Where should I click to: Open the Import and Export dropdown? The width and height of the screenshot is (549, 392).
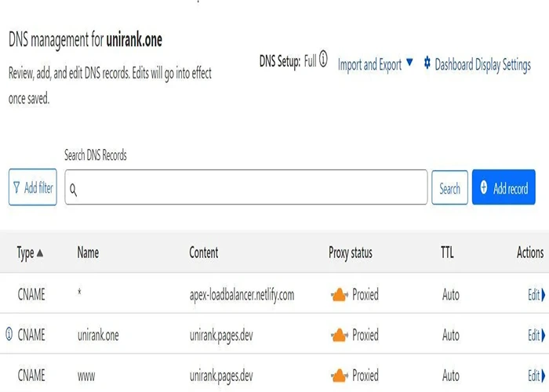tap(375, 65)
